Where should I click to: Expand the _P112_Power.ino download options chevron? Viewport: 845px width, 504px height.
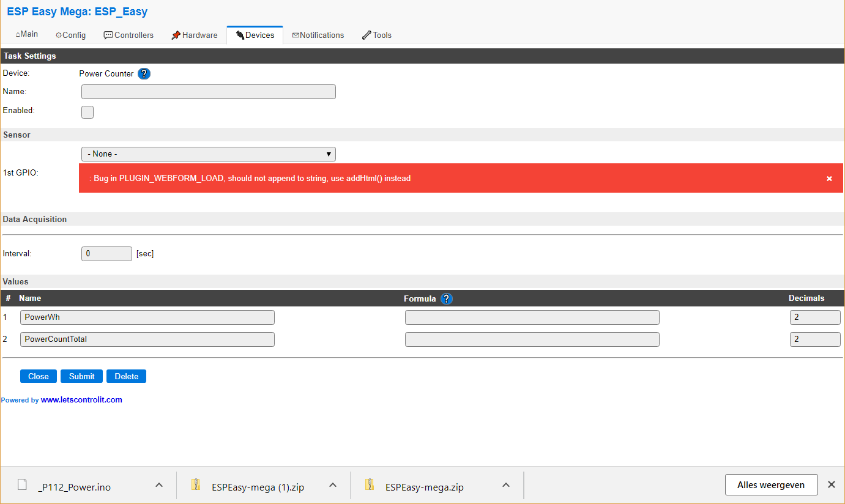tap(158, 484)
